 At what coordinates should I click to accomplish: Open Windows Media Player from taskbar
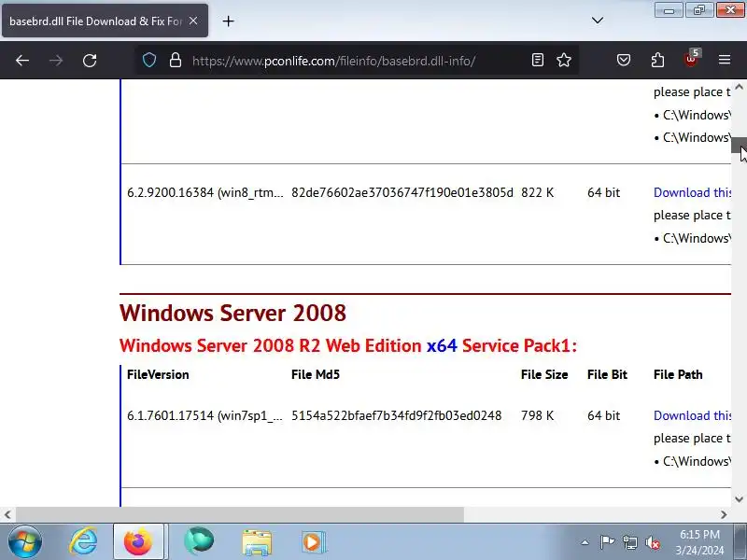pyautogui.click(x=313, y=542)
